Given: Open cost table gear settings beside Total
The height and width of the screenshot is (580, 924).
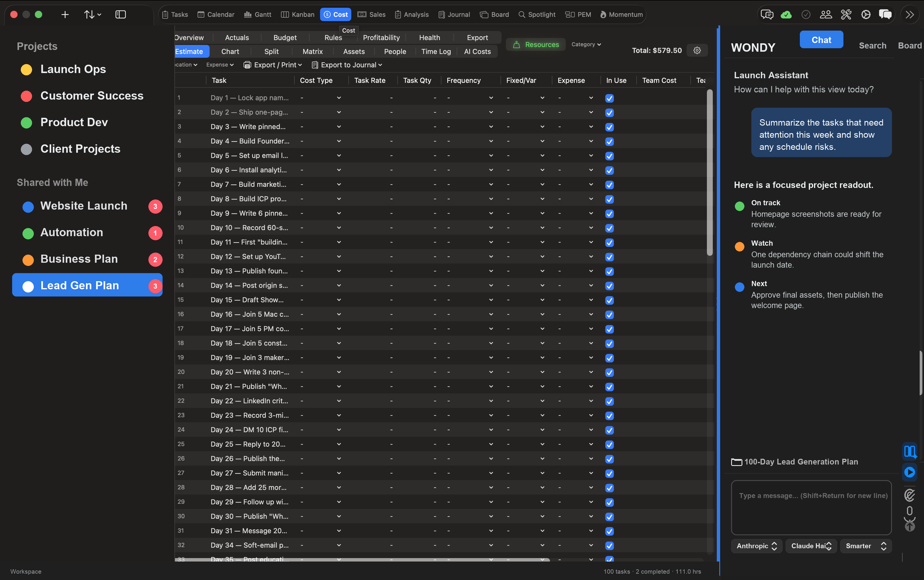Looking at the screenshot, I should click(697, 50).
